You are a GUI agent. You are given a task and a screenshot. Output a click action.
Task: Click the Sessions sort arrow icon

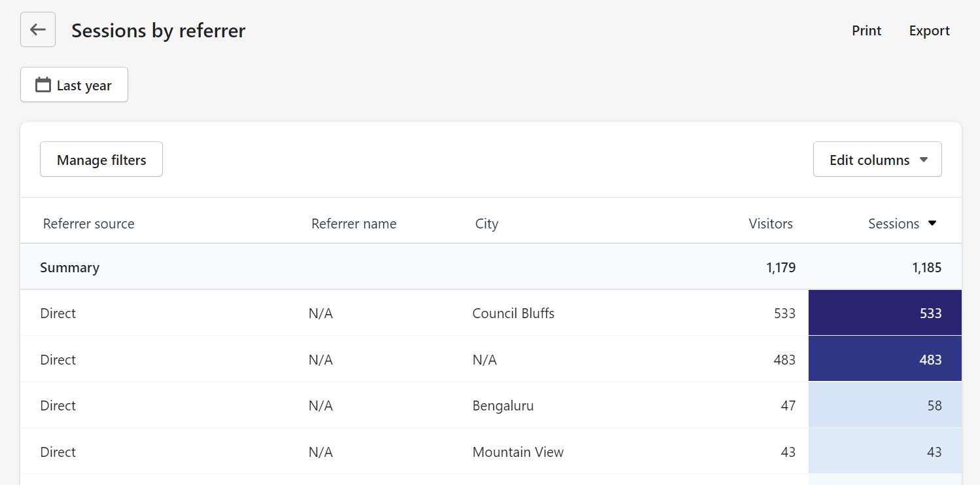[x=932, y=223]
